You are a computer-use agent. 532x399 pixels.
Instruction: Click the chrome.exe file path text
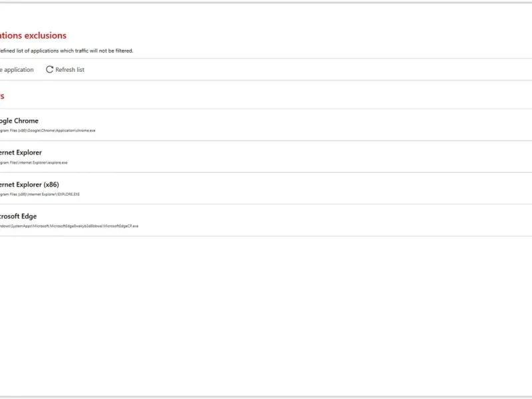point(47,130)
